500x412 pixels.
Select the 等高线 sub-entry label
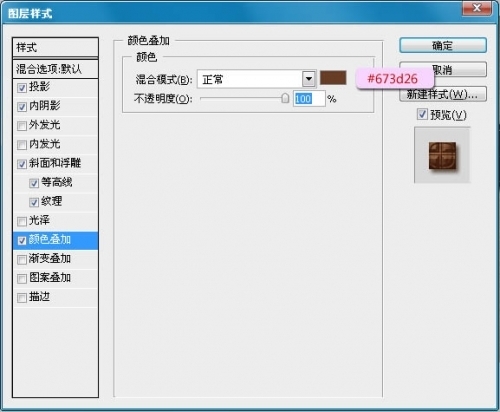tap(57, 182)
